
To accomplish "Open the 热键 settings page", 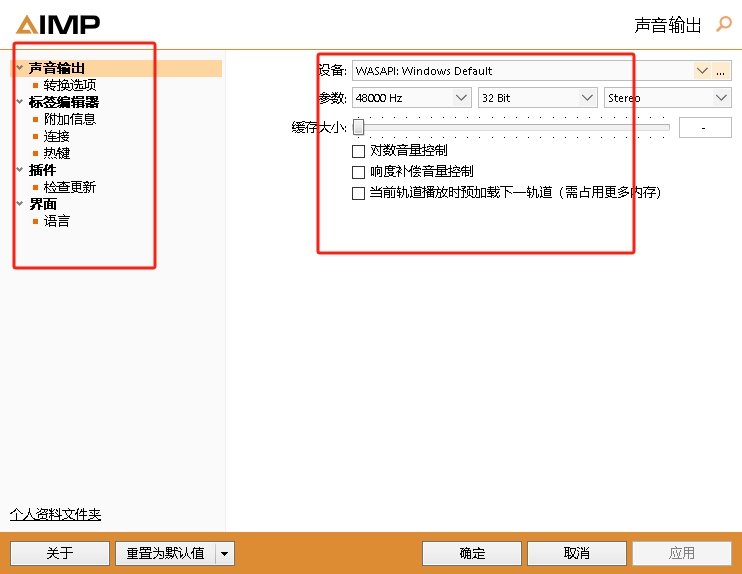I will [57, 153].
